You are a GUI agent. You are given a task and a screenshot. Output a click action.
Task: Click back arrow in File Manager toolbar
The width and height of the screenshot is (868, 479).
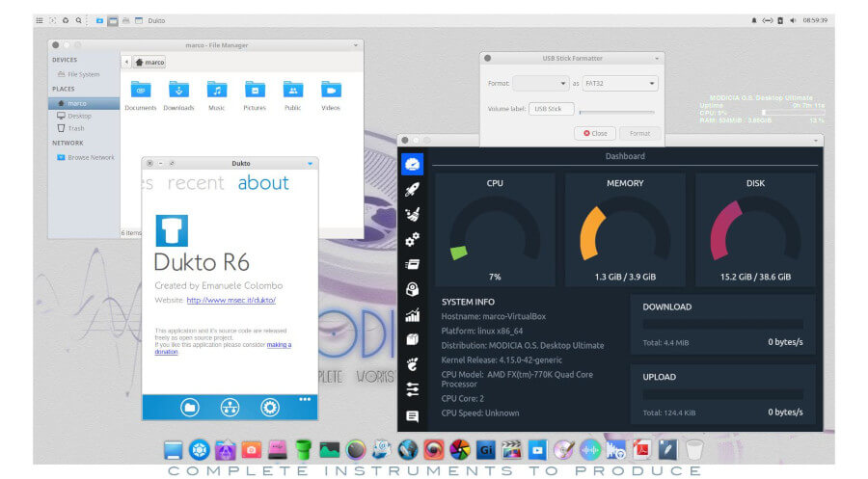click(126, 63)
